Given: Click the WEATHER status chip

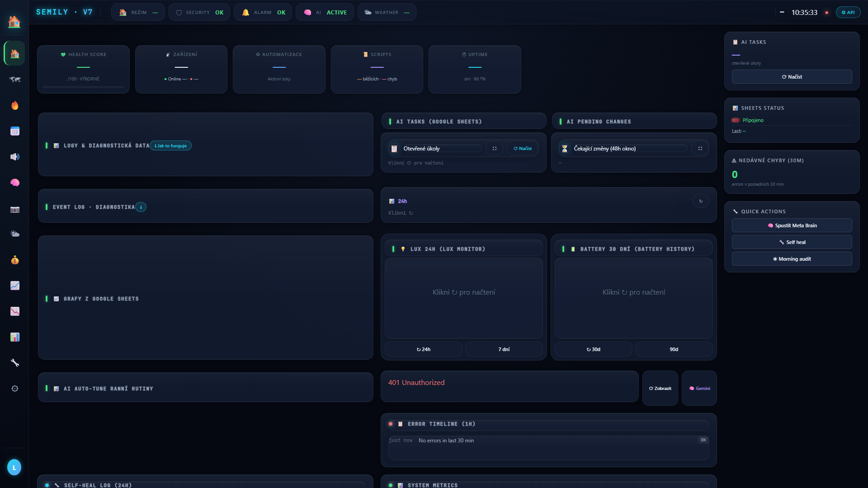Looking at the screenshot, I should coord(387,12).
